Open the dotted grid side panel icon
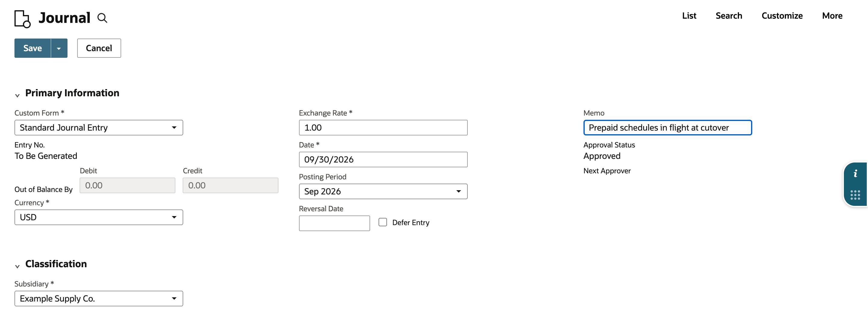The image size is (868, 319). click(855, 195)
